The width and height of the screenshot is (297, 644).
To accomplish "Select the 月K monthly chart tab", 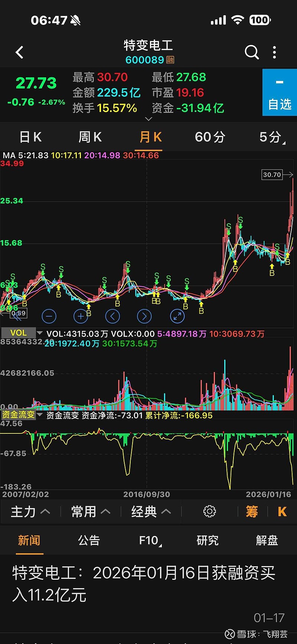I will (150, 137).
